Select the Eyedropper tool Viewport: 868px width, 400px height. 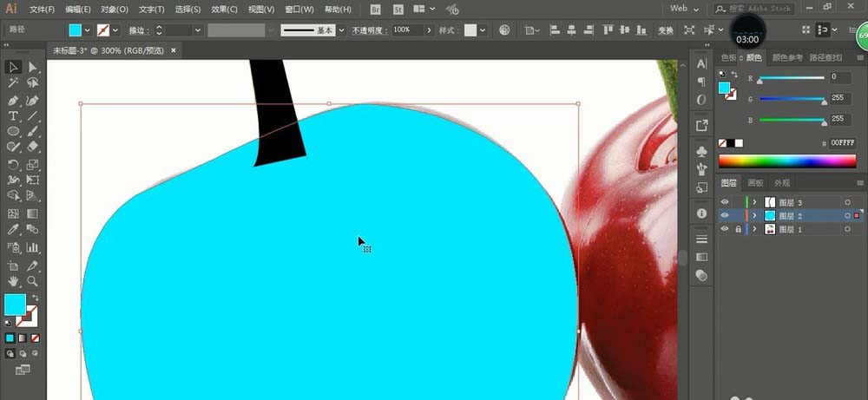click(14, 229)
